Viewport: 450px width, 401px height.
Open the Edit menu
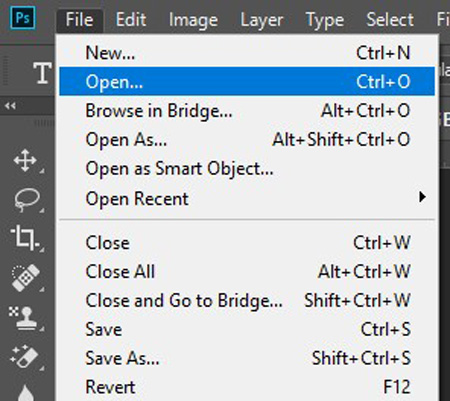point(131,20)
